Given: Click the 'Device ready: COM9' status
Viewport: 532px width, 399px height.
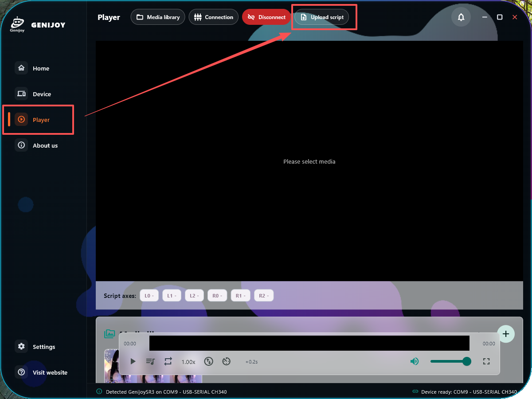Looking at the screenshot, I should point(465,392).
